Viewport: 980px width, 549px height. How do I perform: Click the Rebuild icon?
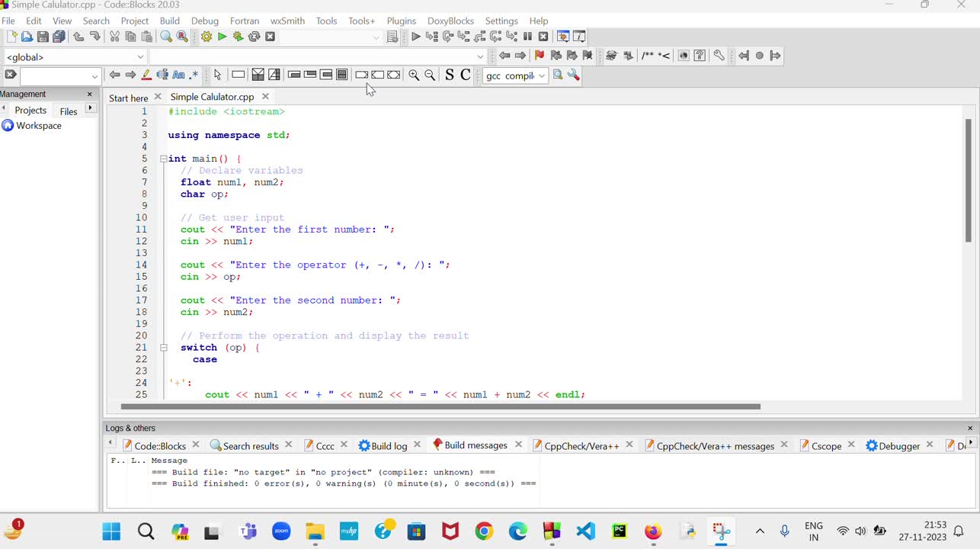254,37
